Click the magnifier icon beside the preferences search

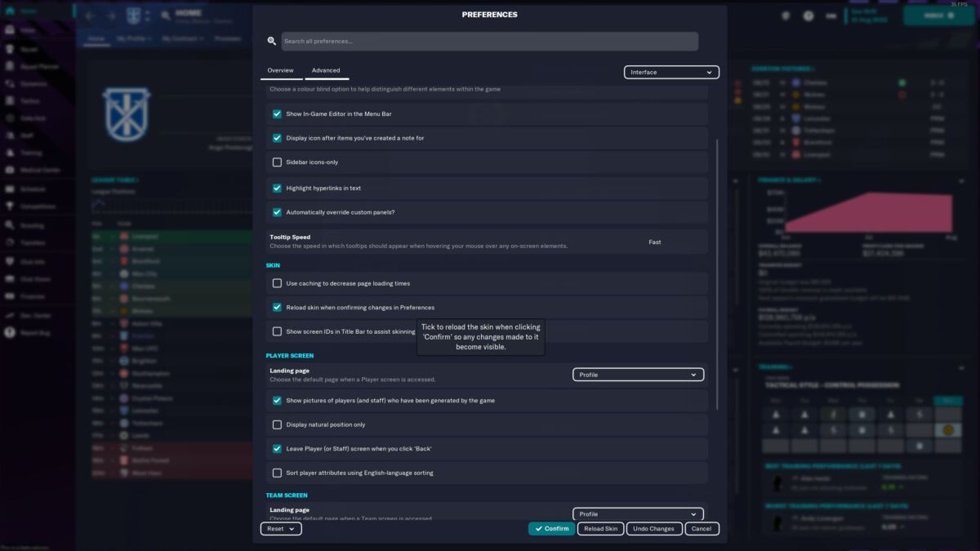pos(271,41)
